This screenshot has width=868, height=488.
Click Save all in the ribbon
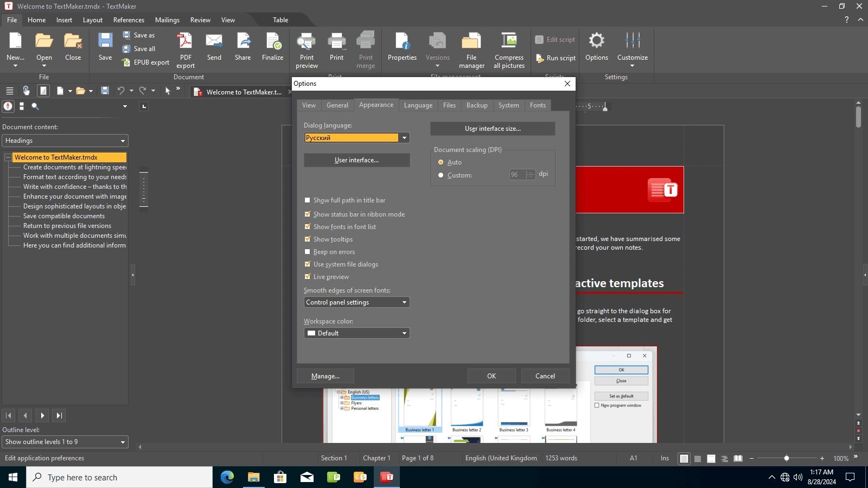click(139, 49)
